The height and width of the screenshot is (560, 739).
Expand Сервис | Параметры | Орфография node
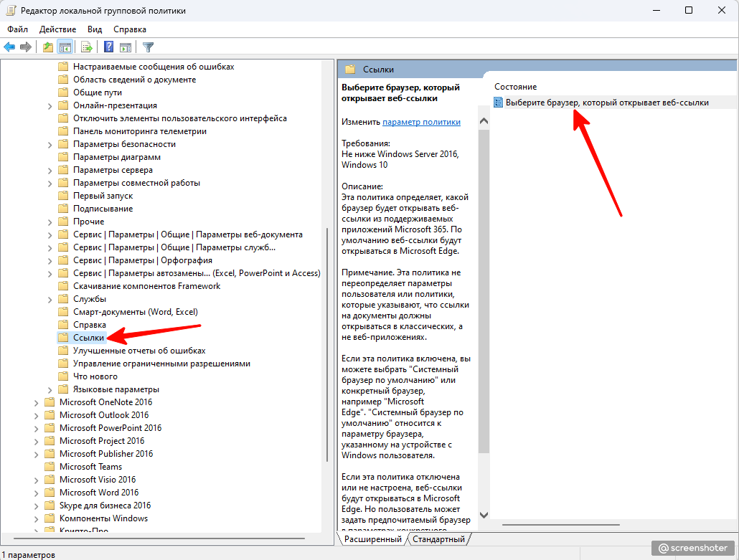(50, 261)
